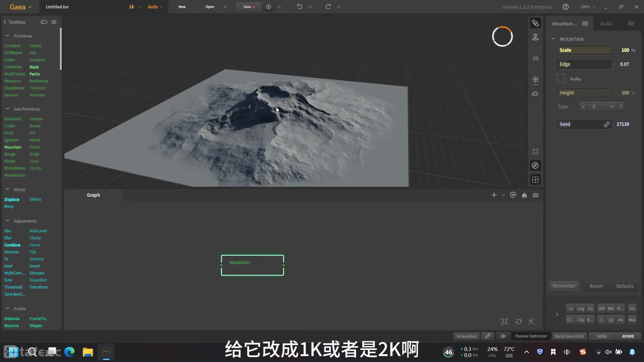Click the flame icon in graph toolbar

[x=524, y=195]
